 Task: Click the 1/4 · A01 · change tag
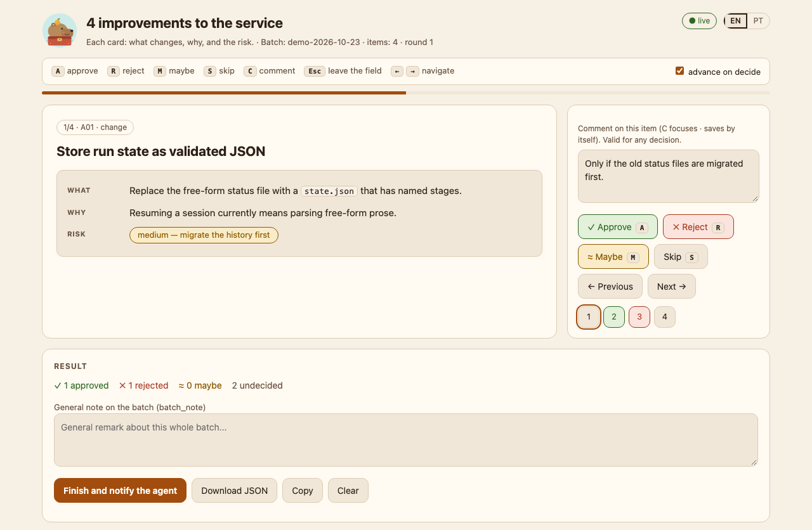[x=95, y=127]
